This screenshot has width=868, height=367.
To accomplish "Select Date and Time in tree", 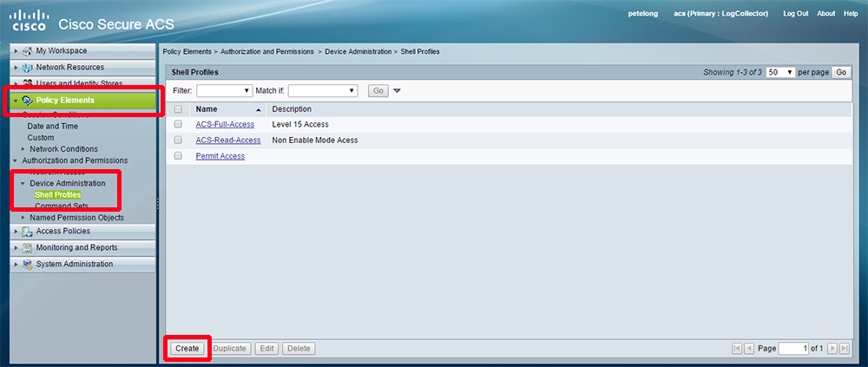I will click(x=53, y=126).
